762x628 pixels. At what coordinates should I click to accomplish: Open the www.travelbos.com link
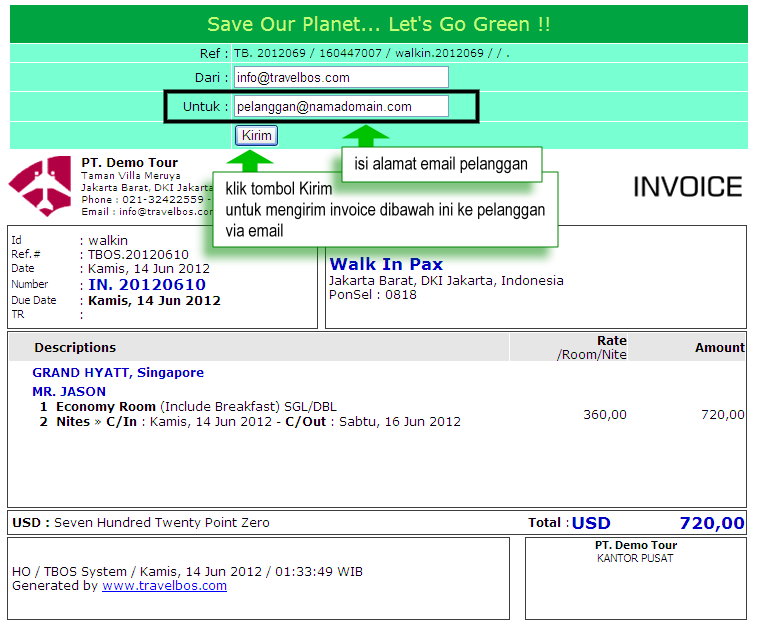point(164,585)
